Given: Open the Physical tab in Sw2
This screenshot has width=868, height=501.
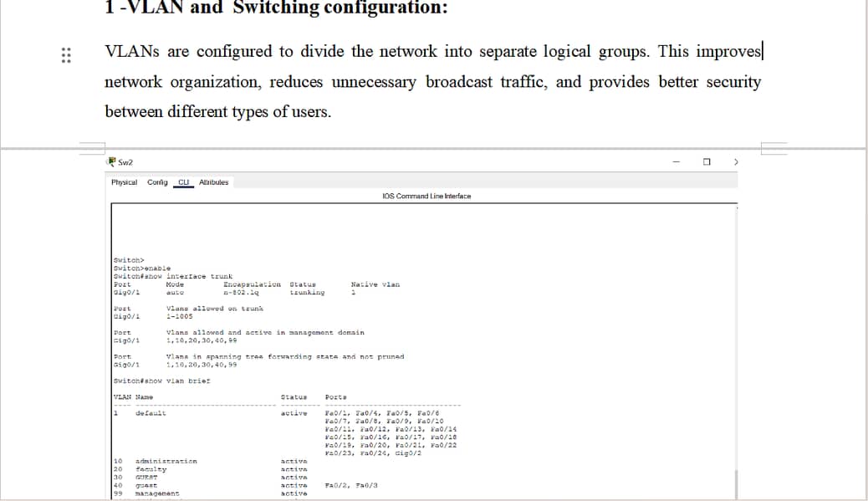Looking at the screenshot, I should (x=124, y=182).
